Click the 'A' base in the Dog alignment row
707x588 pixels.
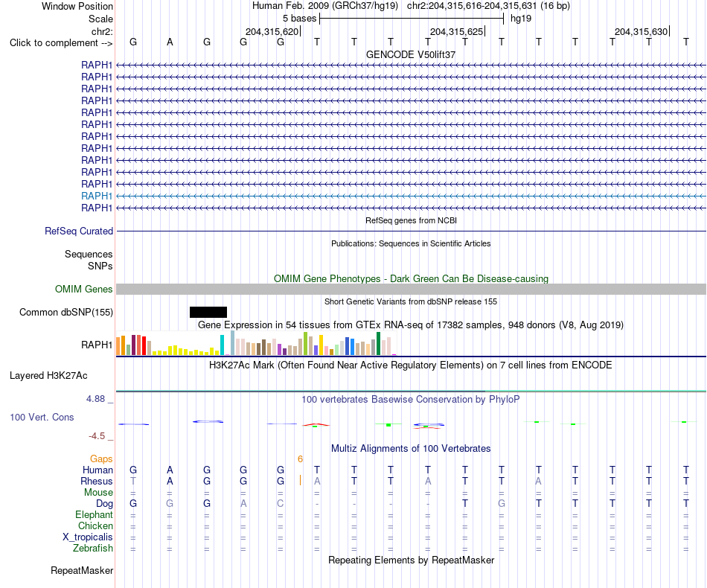pyautogui.click(x=243, y=503)
